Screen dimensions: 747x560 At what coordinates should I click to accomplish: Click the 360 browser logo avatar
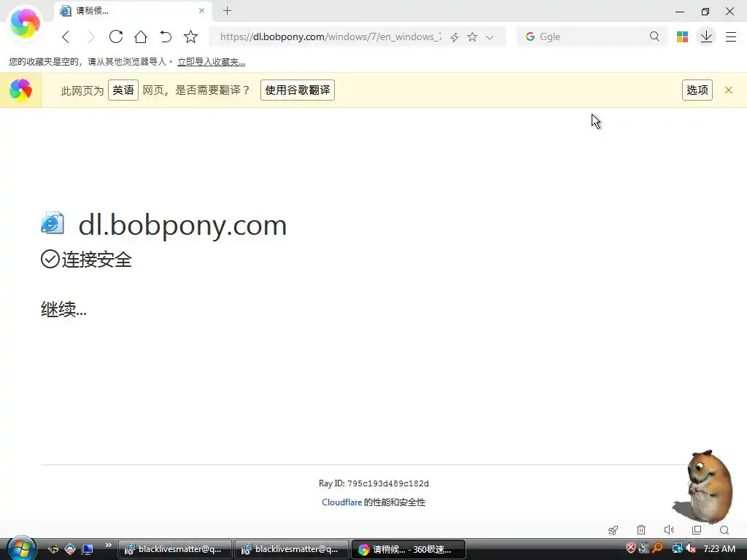coord(25,23)
